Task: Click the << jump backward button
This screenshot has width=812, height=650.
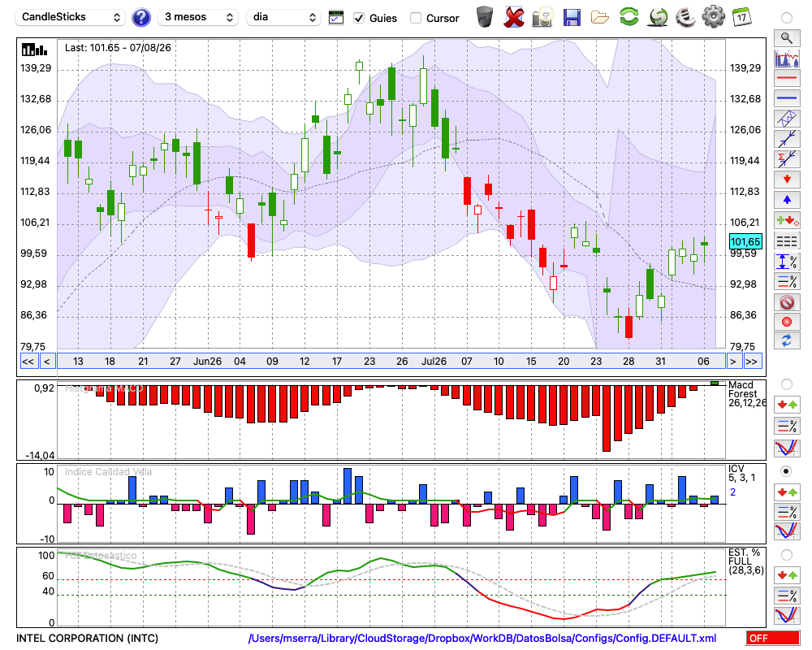Action: tap(28, 362)
